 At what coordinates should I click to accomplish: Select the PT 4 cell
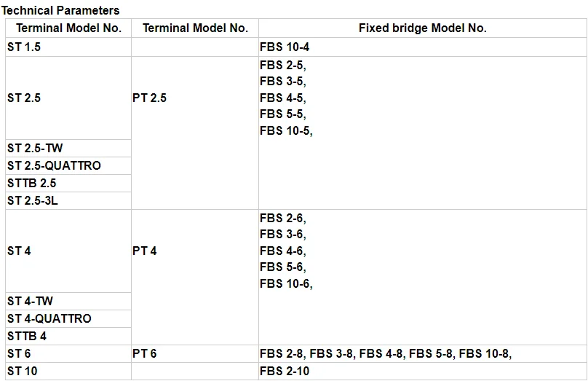[x=144, y=251]
